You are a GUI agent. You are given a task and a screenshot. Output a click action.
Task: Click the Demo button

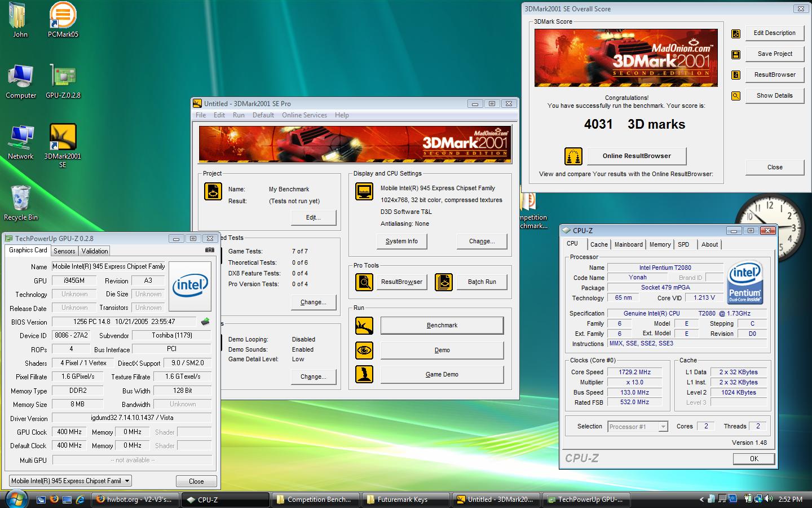coord(442,351)
